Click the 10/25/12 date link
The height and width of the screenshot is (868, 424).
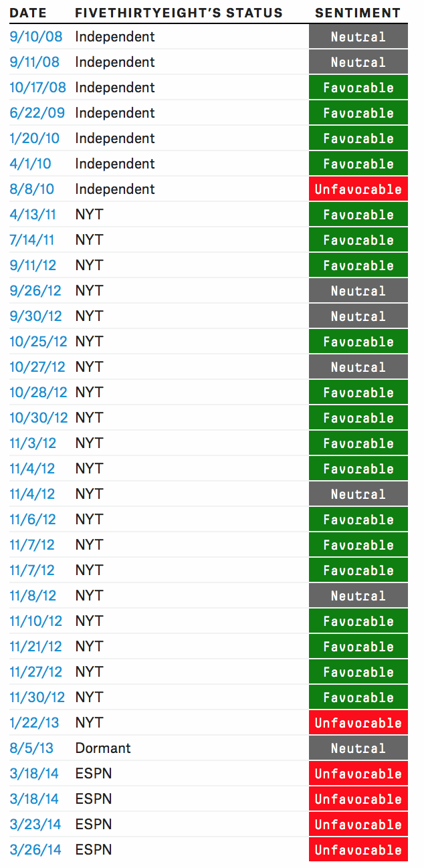38,342
